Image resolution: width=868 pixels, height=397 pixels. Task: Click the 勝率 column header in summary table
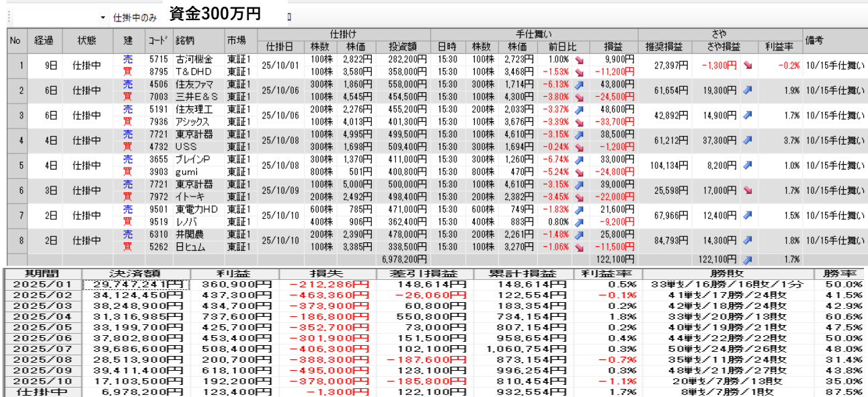pyautogui.click(x=840, y=274)
